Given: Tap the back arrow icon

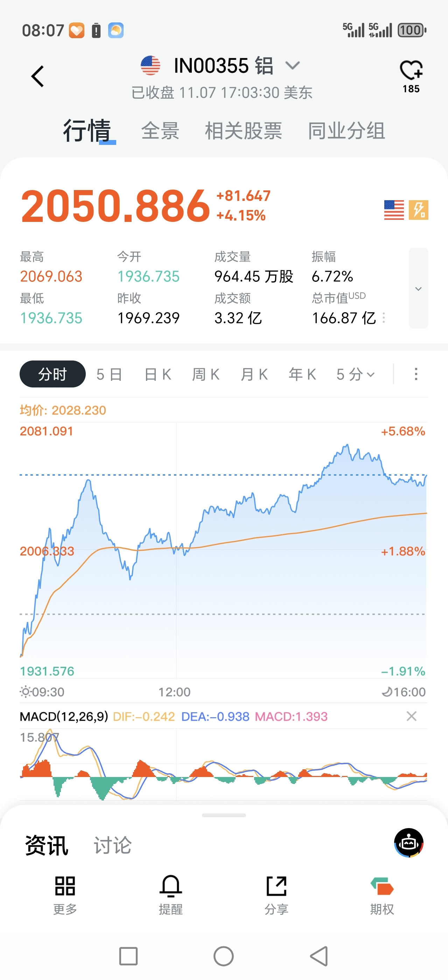Looking at the screenshot, I should coord(38,76).
